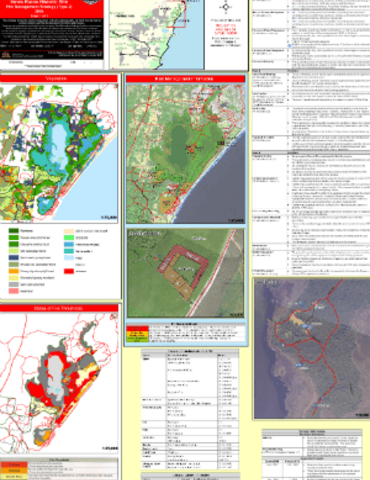Viewport: 370px width, 480px height.
Task: Select the State of Fire Thresholds header
Action: (x=59, y=308)
